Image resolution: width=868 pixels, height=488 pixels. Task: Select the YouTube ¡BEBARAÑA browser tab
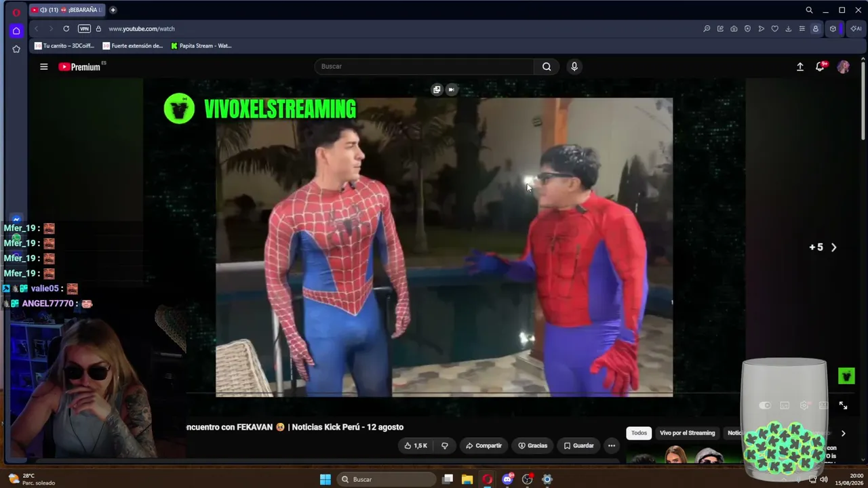[67, 10]
